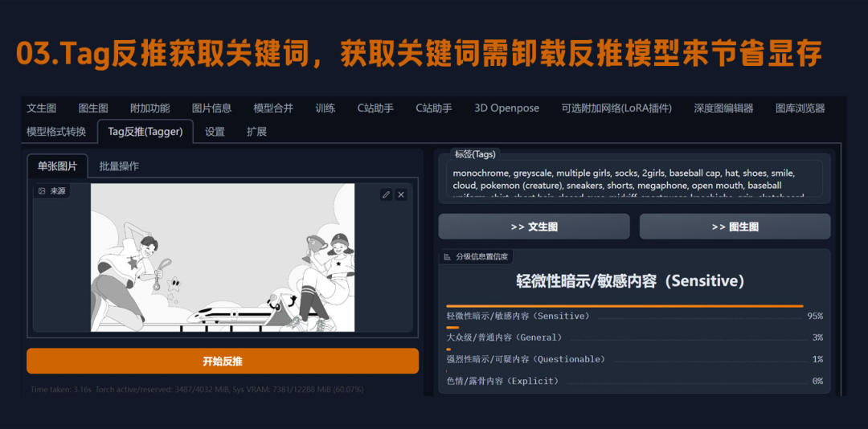
Task: Click the edit pencil icon on source image
Action: tap(387, 194)
